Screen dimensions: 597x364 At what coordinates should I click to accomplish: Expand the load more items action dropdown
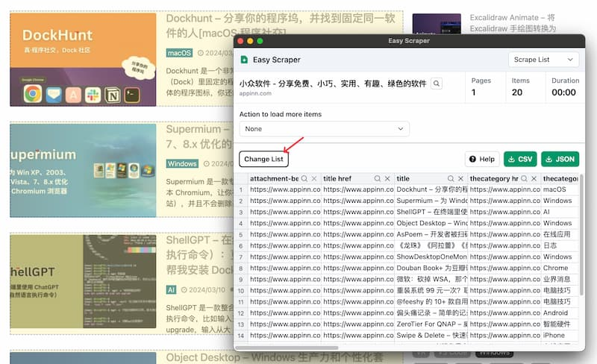click(325, 129)
